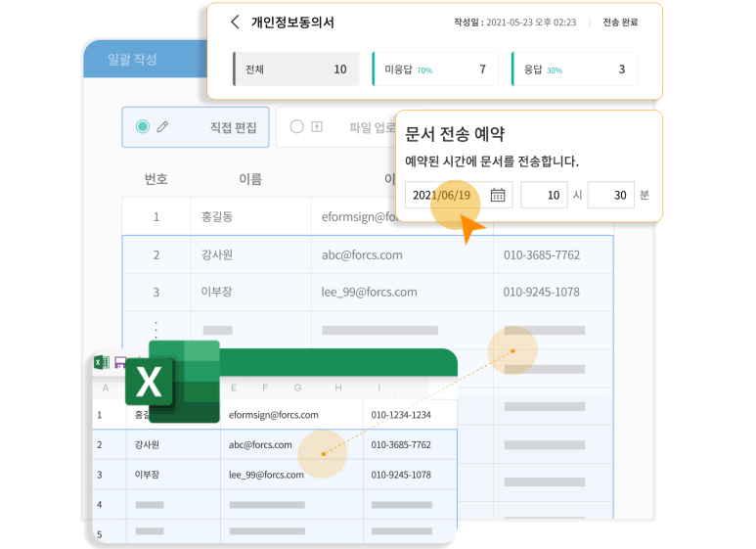The image size is (756, 549).
Task: Select the 미응답 70% filter card
Action: [x=435, y=69]
